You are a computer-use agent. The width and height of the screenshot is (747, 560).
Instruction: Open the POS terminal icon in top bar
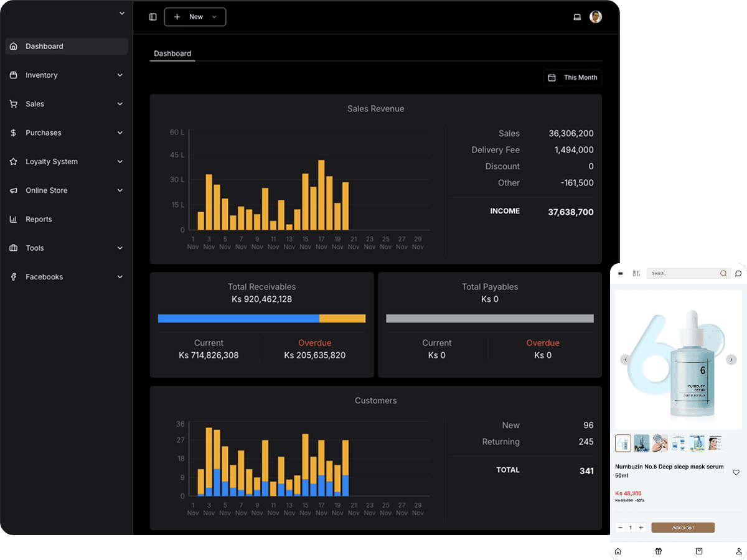[576, 17]
